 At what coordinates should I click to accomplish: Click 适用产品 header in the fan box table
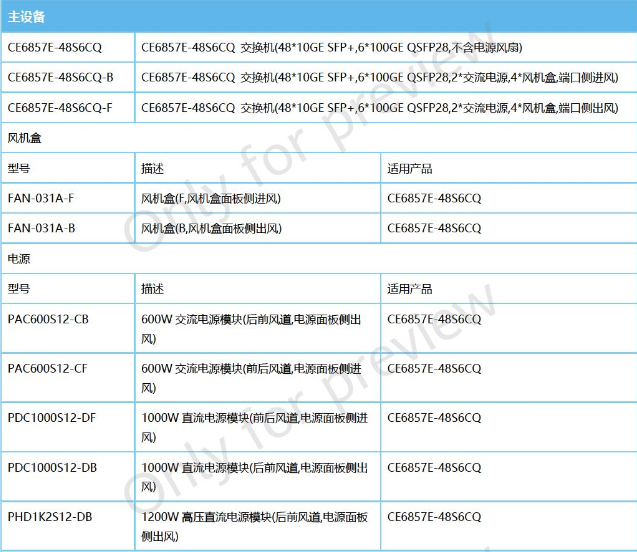409,169
